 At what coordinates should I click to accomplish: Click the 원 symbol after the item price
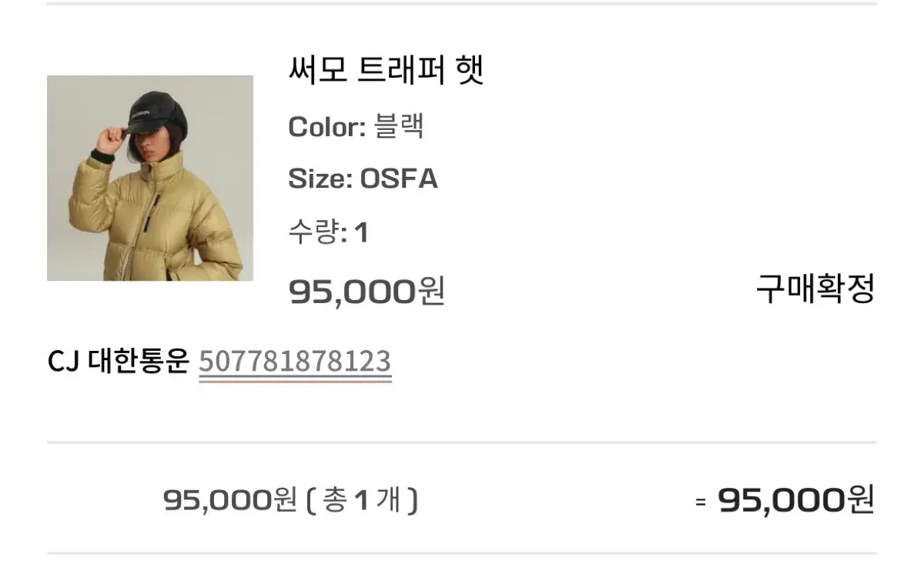tap(431, 291)
